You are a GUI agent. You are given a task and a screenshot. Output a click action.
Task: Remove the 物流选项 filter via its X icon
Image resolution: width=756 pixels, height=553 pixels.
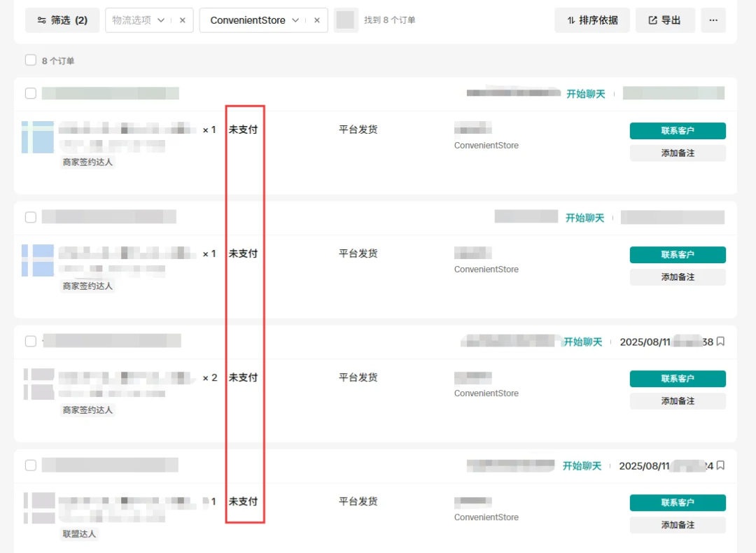point(182,20)
